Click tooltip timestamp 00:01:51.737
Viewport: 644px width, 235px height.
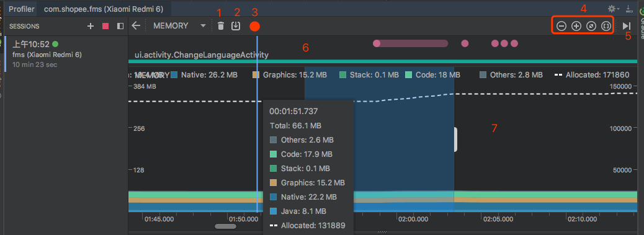point(293,111)
